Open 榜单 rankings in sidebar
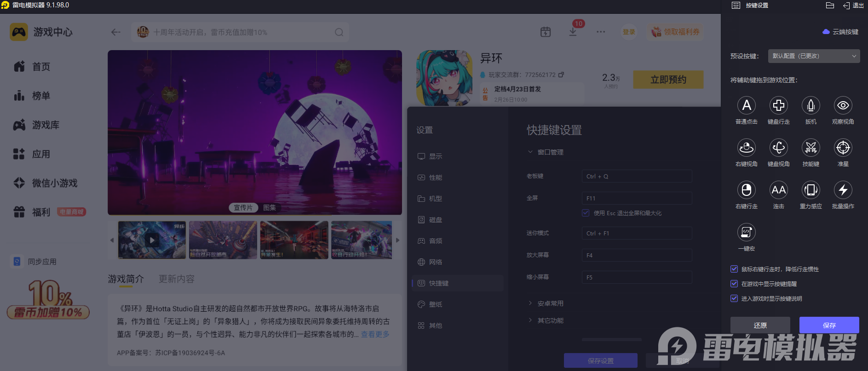The image size is (868, 371). tap(32, 96)
